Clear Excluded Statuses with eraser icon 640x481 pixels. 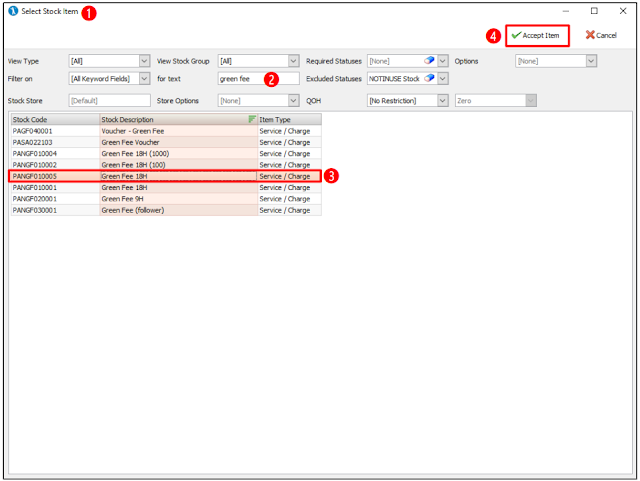point(429,78)
